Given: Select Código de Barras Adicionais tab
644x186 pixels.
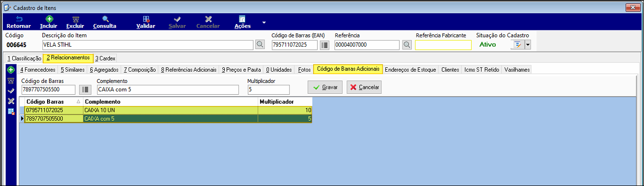Looking at the screenshot, I should [x=348, y=69].
